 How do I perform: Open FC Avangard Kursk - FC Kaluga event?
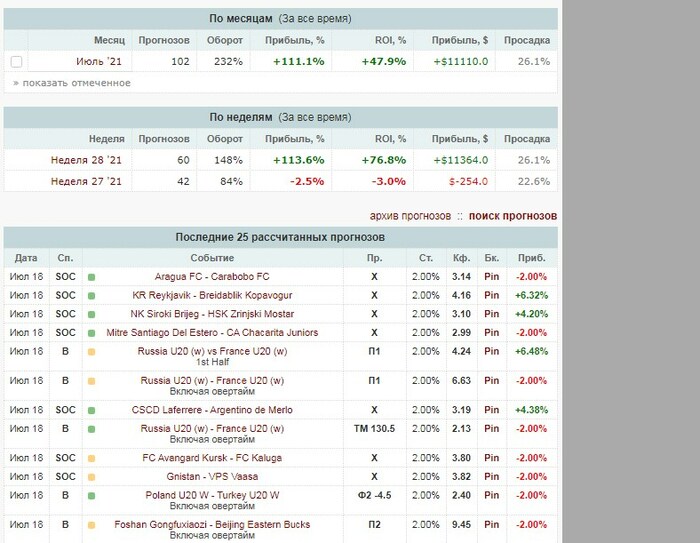coord(212,458)
